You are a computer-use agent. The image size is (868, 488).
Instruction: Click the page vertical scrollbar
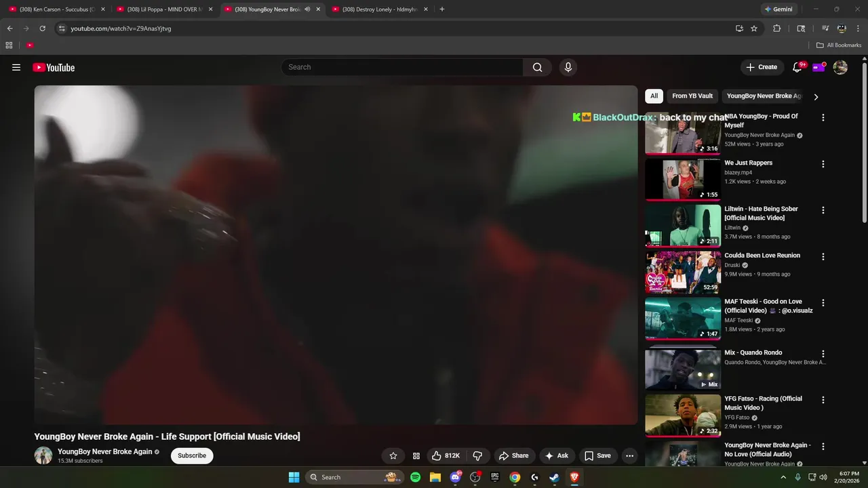[x=865, y=142]
